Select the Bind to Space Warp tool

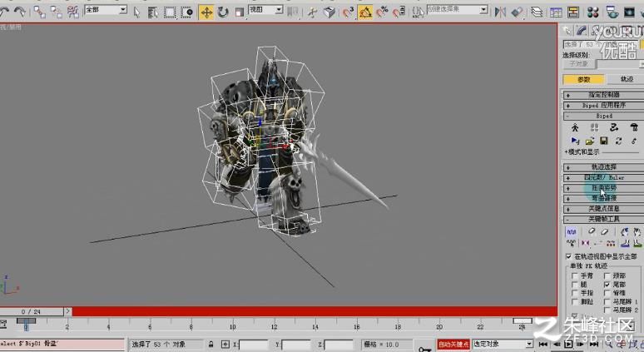[73, 12]
